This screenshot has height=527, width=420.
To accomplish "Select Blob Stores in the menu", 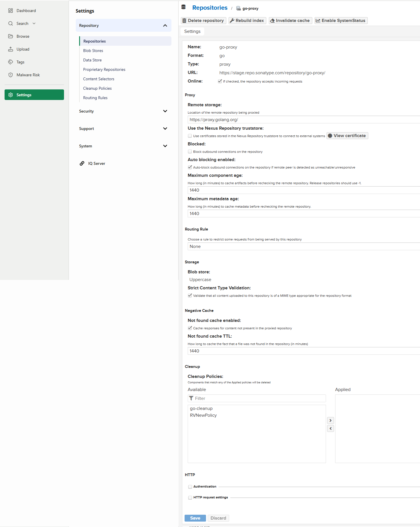I will point(93,51).
